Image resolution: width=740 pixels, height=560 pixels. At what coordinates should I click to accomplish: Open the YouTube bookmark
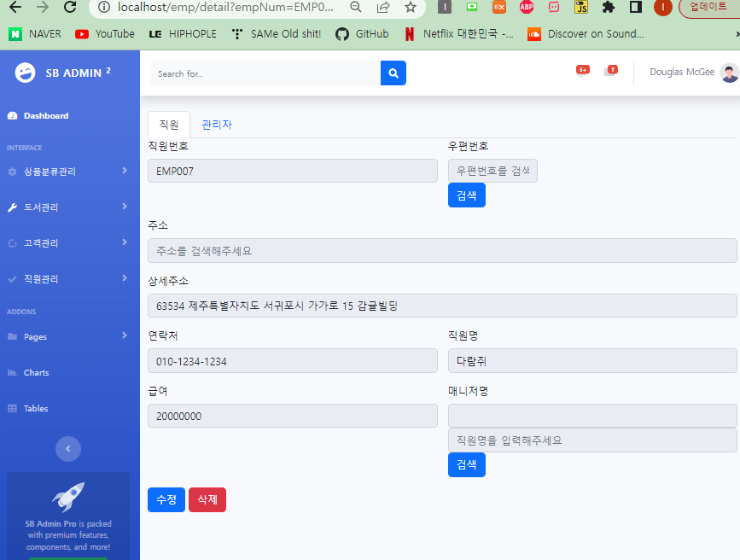pyautogui.click(x=105, y=34)
